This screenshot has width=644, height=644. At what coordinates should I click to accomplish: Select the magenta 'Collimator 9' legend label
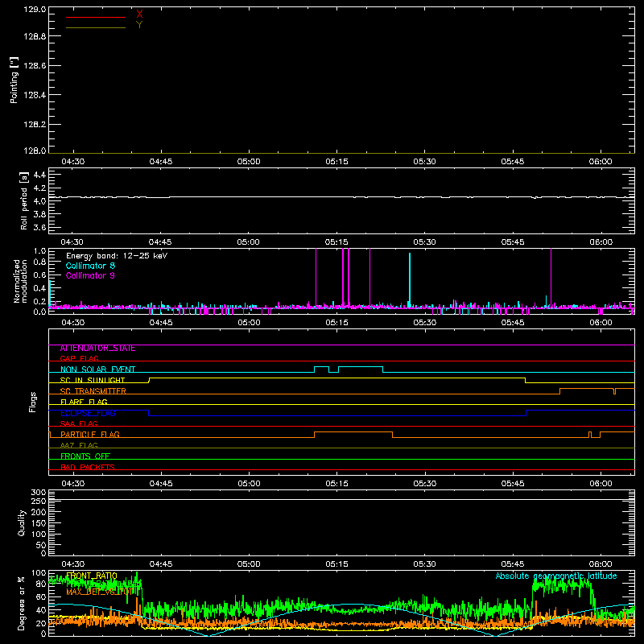coord(90,275)
